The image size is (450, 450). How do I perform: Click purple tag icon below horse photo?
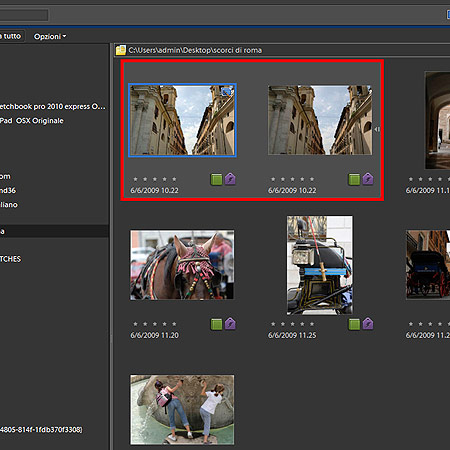[230, 324]
